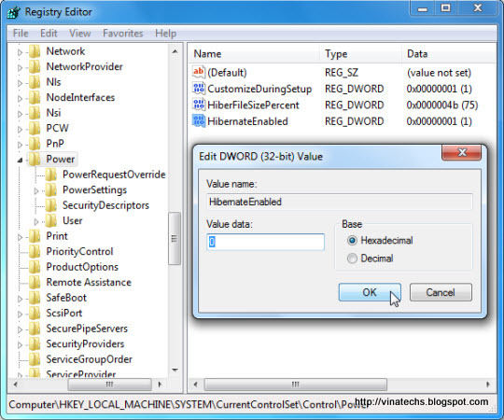
Task: Open the File menu
Action: pyautogui.click(x=21, y=33)
